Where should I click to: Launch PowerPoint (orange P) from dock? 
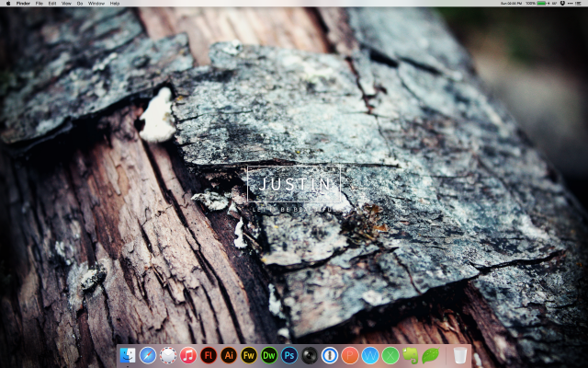coord(350,355)
